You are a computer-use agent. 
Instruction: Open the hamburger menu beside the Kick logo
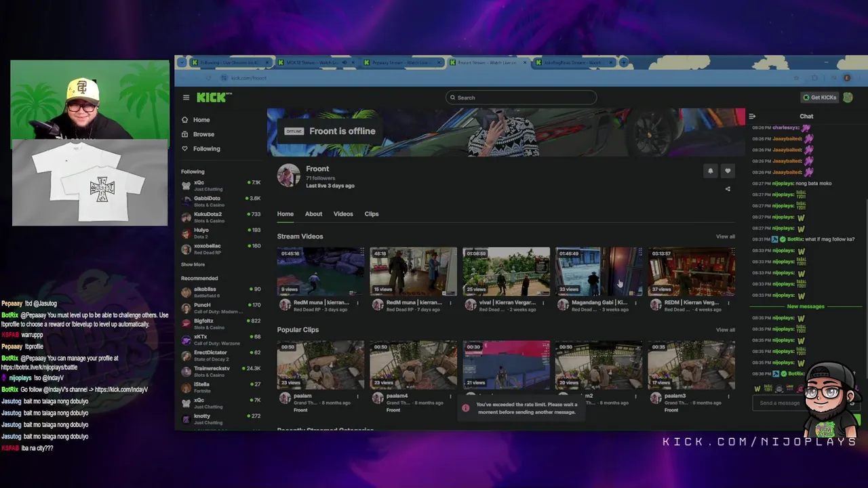coord(186,98)
